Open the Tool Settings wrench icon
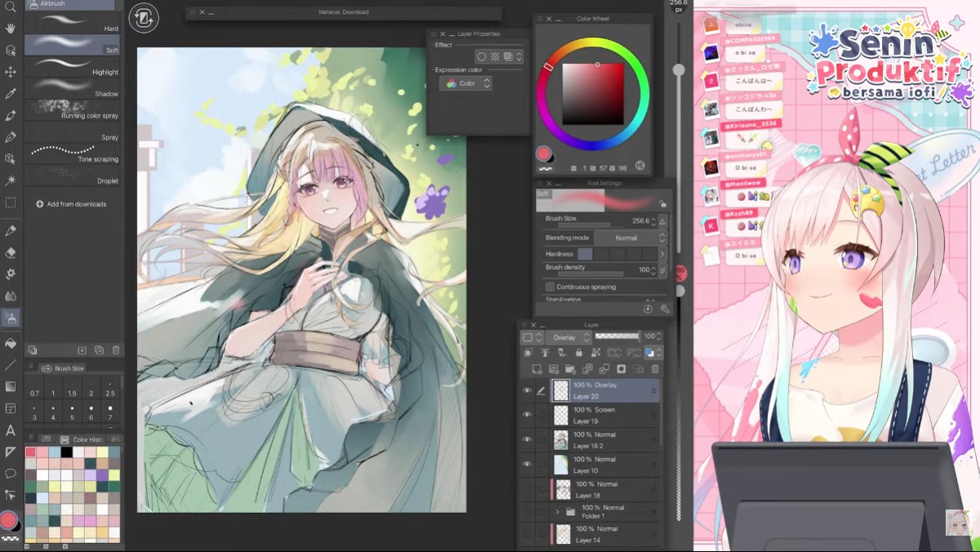980x552 pixels. point(665,309)
